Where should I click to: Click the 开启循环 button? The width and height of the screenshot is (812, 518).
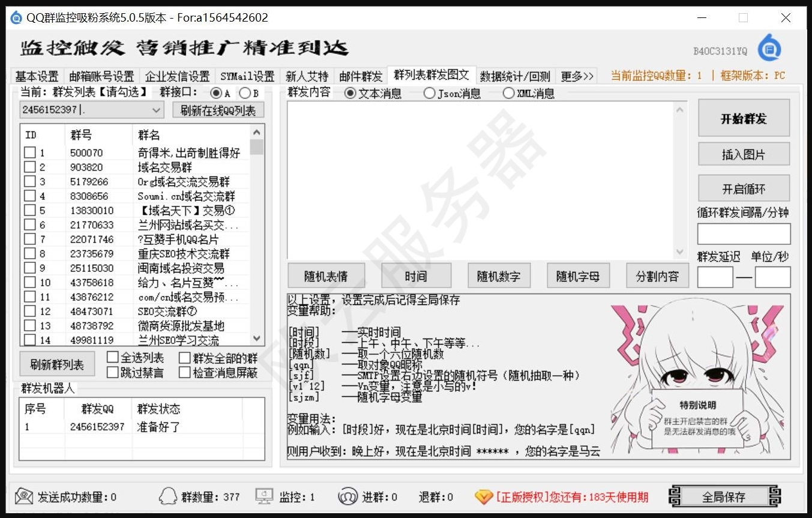(744, 189)
